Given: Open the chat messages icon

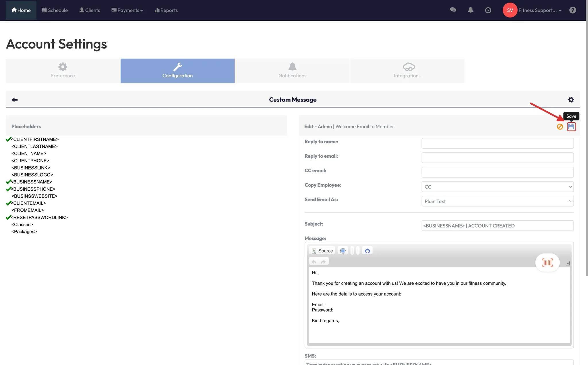Looking at the screenshot, I should tap(453, 10).
